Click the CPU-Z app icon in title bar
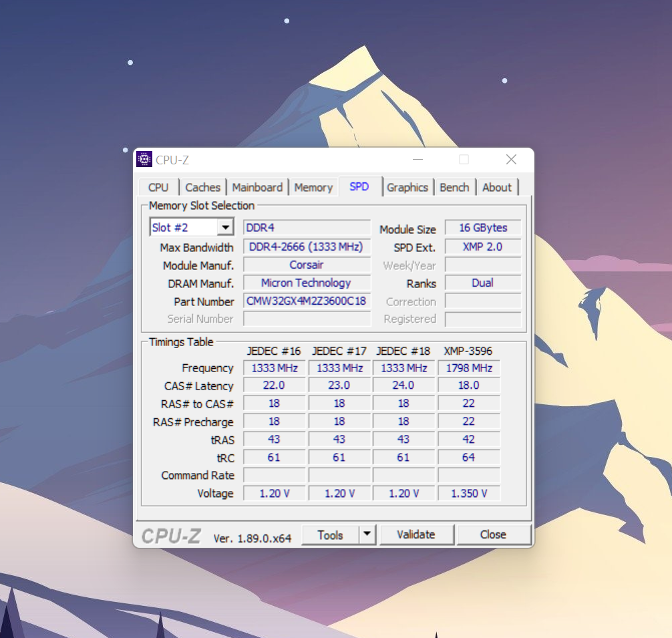Viewport: 672px width, 638px height. point(144,159)
